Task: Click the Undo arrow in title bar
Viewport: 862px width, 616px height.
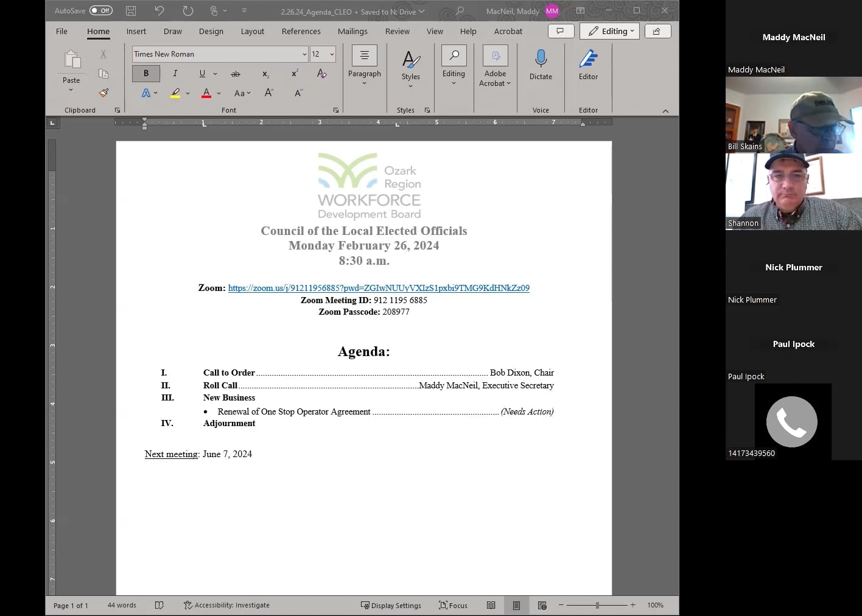Action: click(x=159, y=11)
